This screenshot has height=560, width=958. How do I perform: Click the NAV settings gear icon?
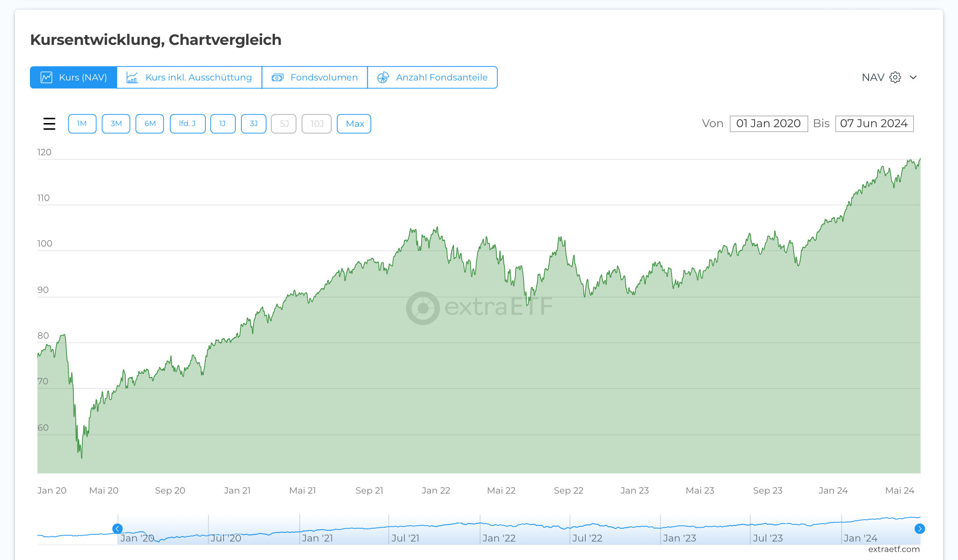tap(895, 77)
